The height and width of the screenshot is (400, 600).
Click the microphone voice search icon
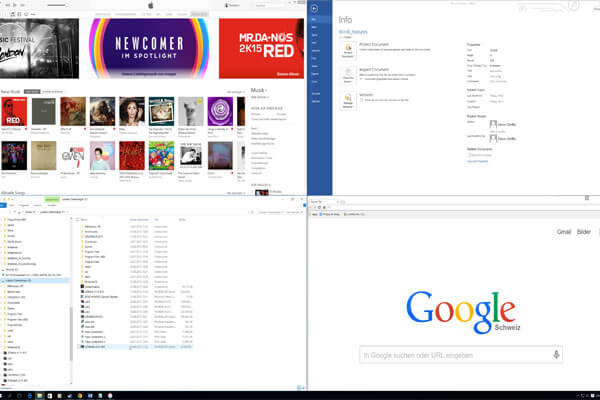tap(556, 355)
